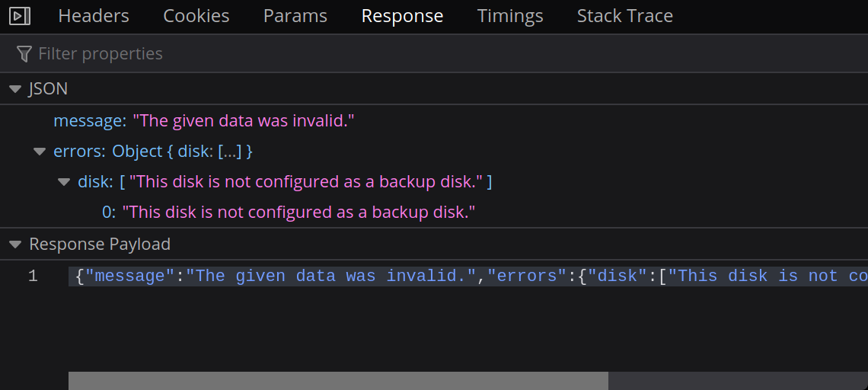Collapse the disk array node

tap(63, 182)
